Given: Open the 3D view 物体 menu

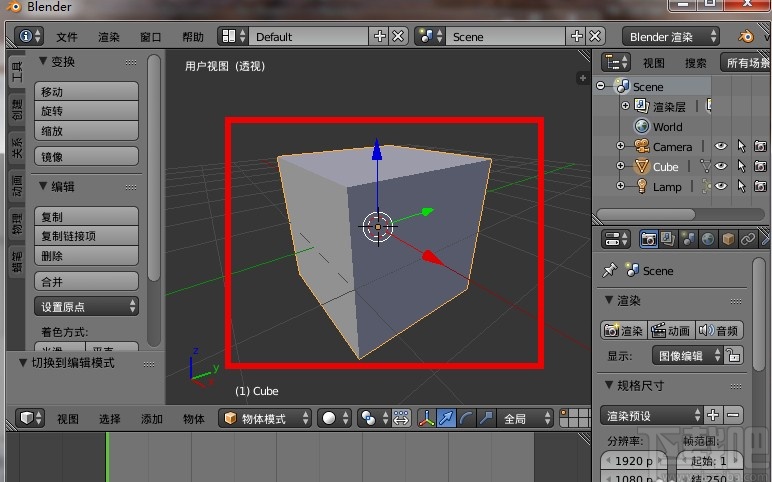Looking at the screenshot, I should coord(193,419).
